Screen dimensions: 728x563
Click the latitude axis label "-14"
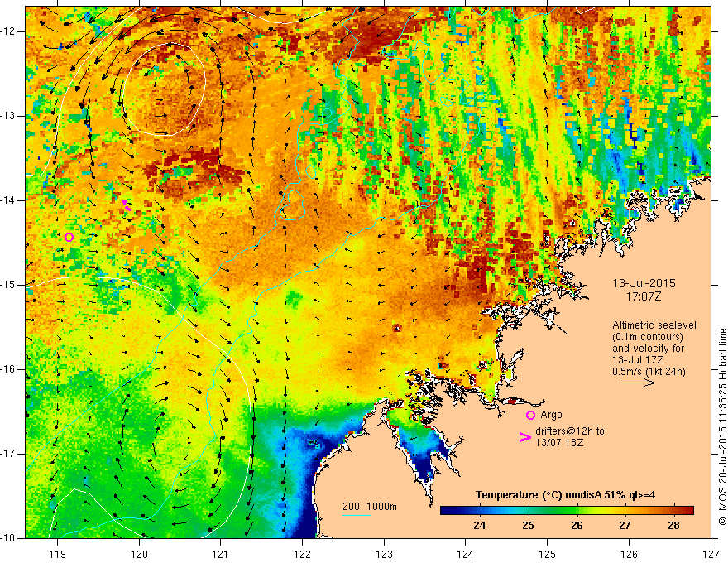(8, 200)
